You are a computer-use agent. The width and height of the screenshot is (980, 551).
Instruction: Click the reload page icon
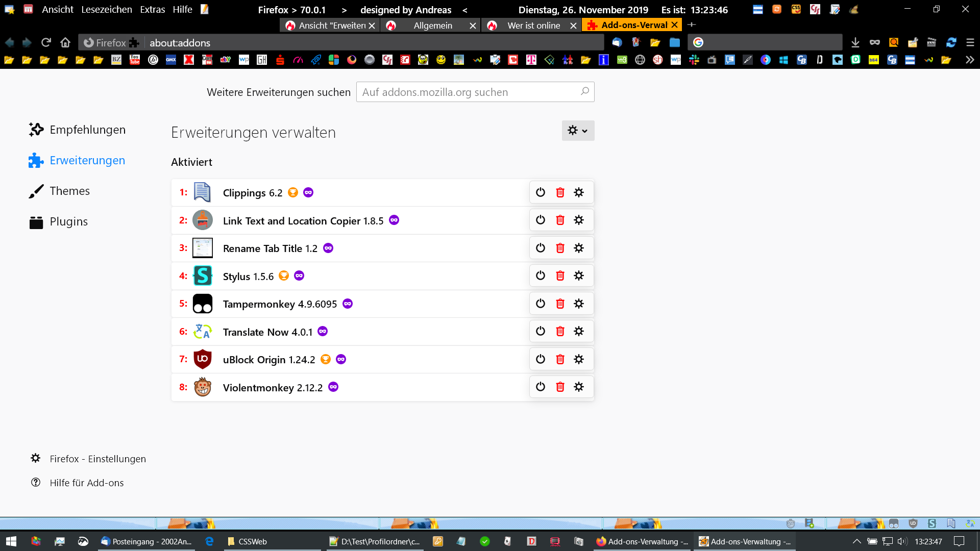[x=46, y=42]
